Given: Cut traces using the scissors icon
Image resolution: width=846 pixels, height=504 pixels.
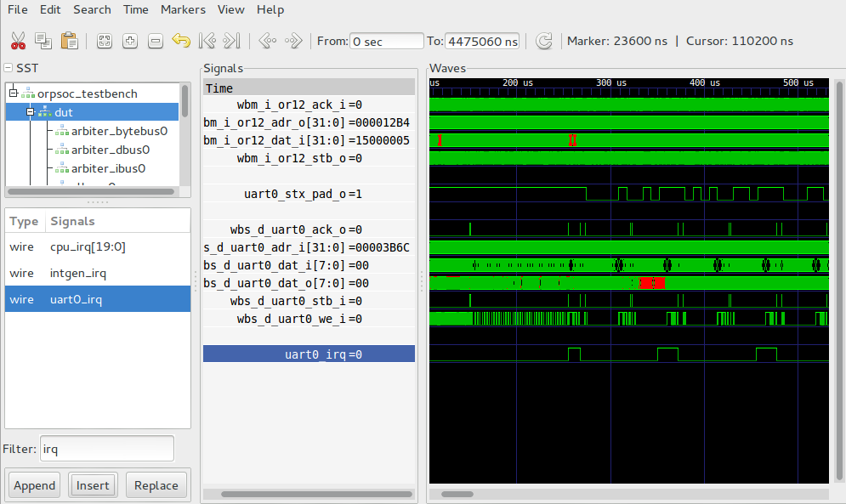Looking at the screenshot, I should (x=19, y=40).
